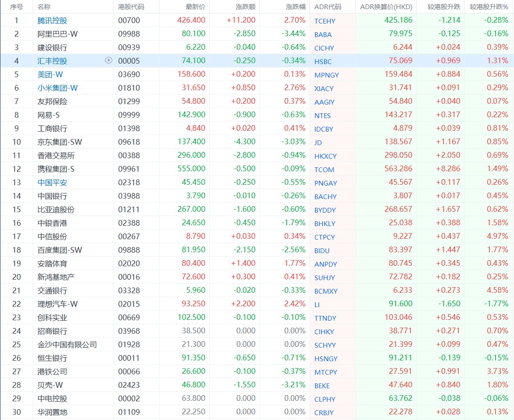Open the HKXCY ADR code link
This screenshot has width=514, height=420.
326,156
